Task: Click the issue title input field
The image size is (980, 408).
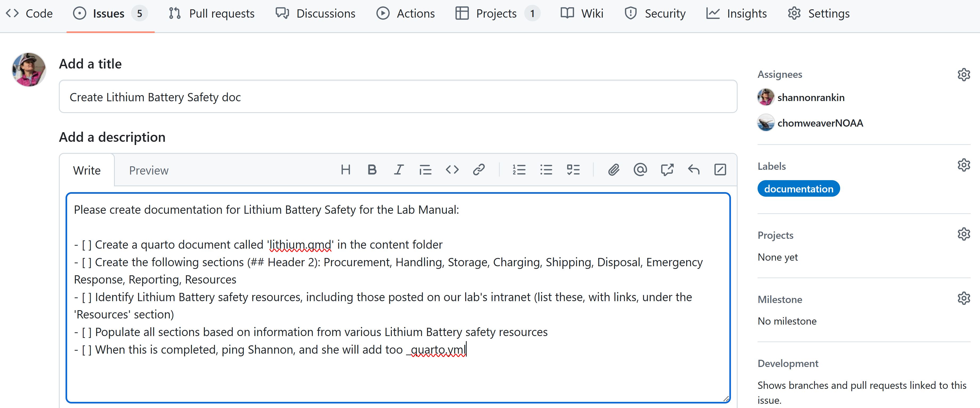Action: [397, 97]
